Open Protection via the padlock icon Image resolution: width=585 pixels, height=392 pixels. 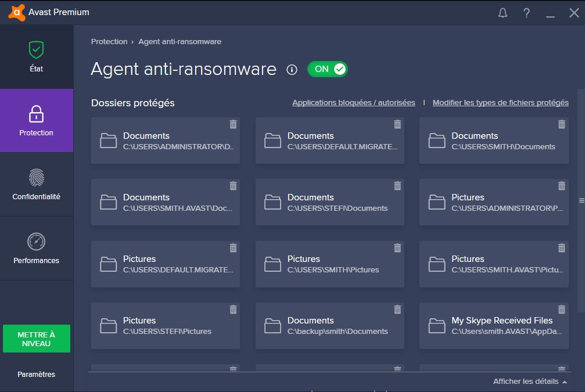point(36,114)
